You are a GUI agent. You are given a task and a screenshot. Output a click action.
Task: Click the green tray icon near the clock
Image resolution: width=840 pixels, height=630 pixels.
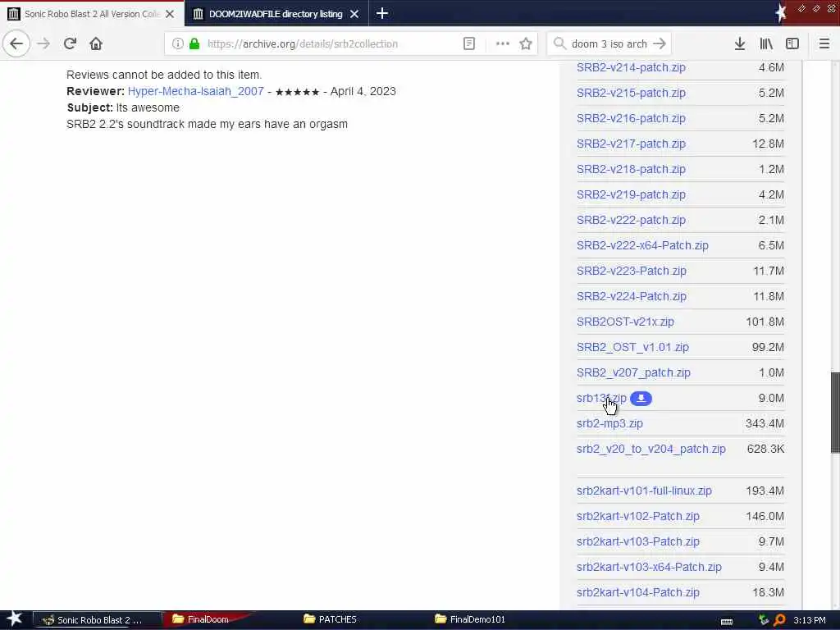[x=764, y=620]
